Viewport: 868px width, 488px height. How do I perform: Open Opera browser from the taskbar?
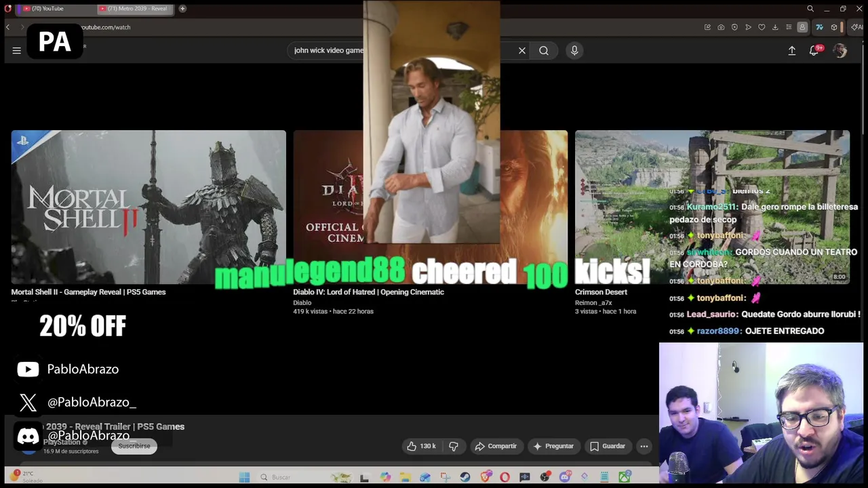pyautogui.click(x=505, y=477)
